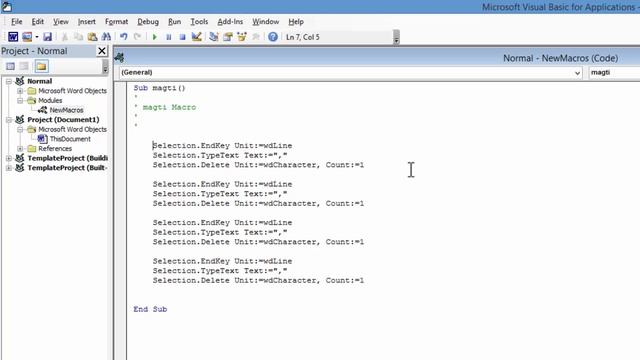
Task: Toggle Folders view in Project panel
Action: 41,66
